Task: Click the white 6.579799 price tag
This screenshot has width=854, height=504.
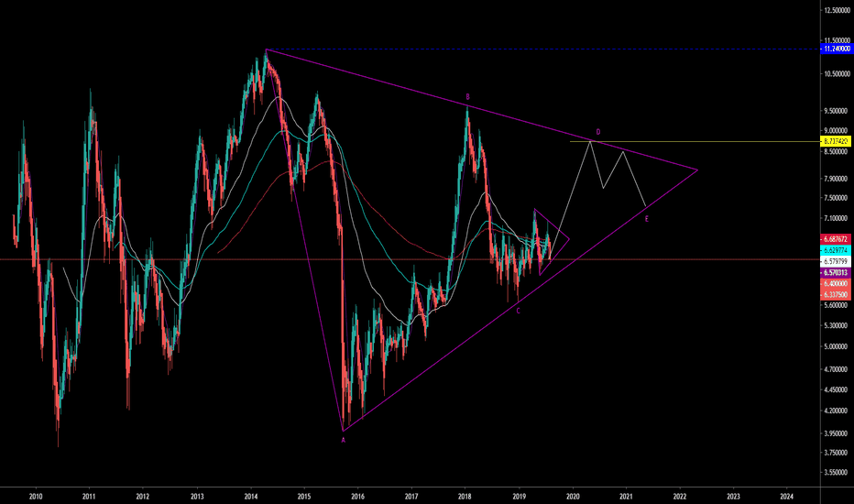Action: point(836,261)
